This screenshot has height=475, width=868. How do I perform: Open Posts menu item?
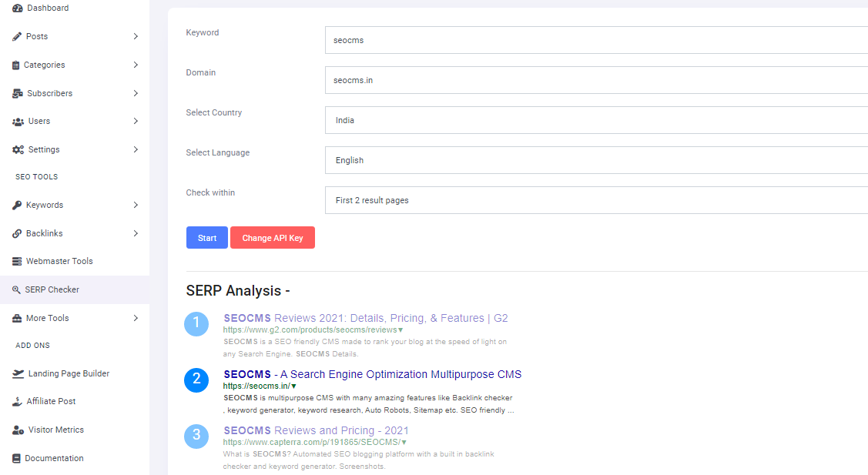75,36
